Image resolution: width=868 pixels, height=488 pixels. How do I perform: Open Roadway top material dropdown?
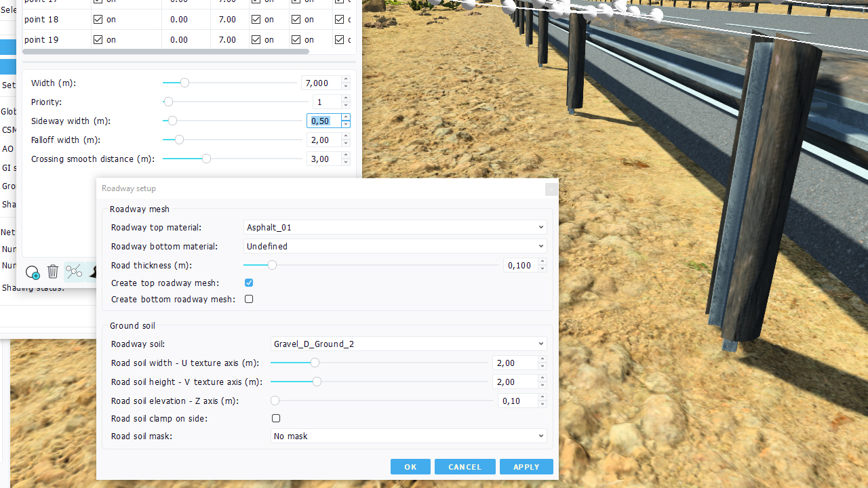coord(395,228)
